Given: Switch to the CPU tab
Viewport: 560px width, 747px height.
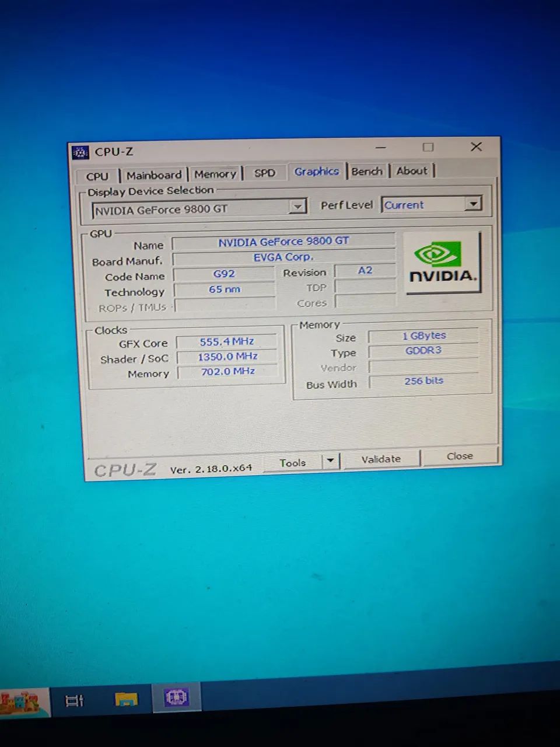Looking at the screenshot, I should (x=97, y=176).
